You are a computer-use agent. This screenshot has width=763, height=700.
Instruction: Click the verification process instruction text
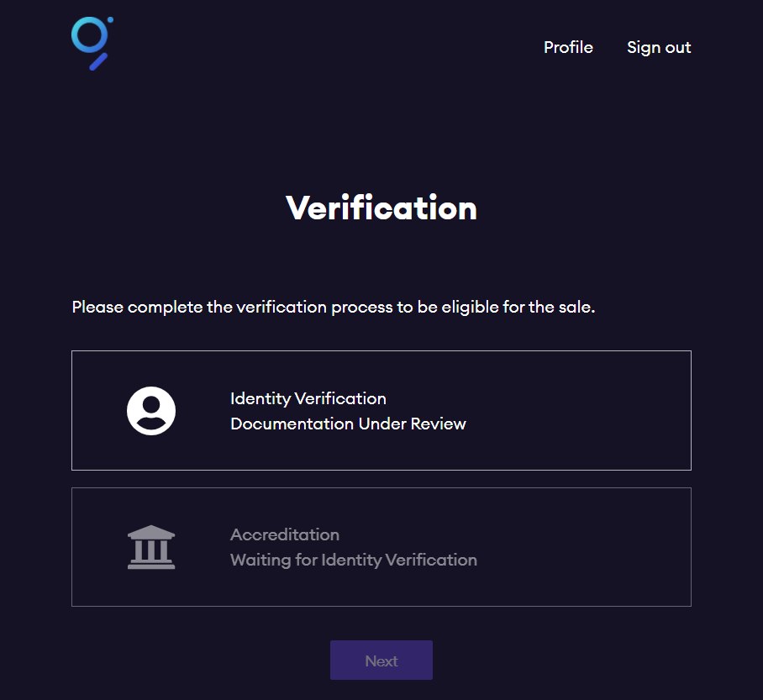click(x=334, y=308)
